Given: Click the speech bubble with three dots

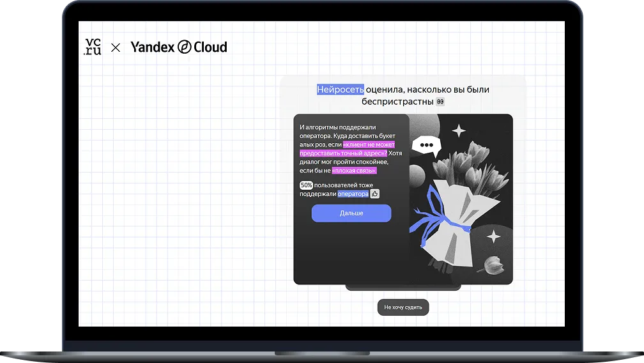Looking at the screenshot, I should coord(426,146).
